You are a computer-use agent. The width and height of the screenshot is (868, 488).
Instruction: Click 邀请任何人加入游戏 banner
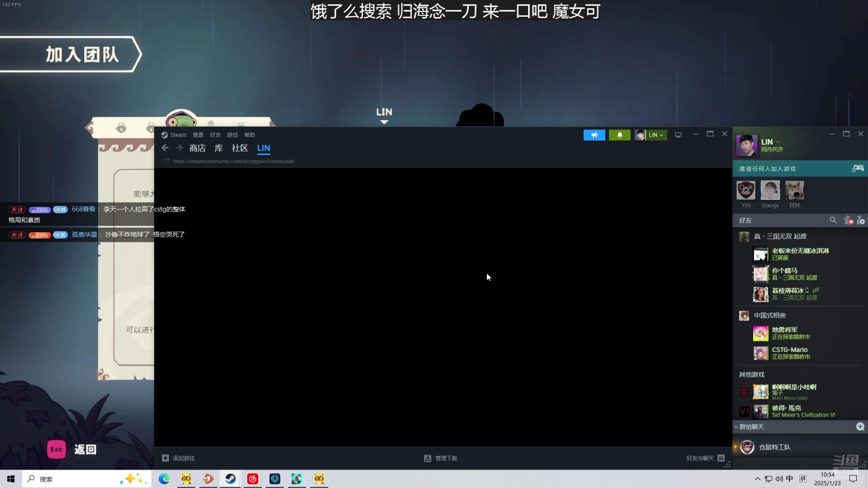tap(800, 169)
